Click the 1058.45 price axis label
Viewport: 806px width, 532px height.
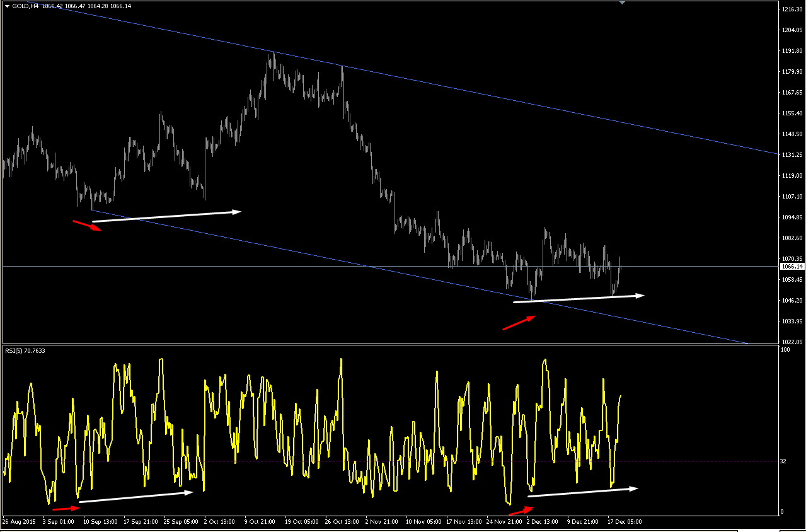[792, 280]
